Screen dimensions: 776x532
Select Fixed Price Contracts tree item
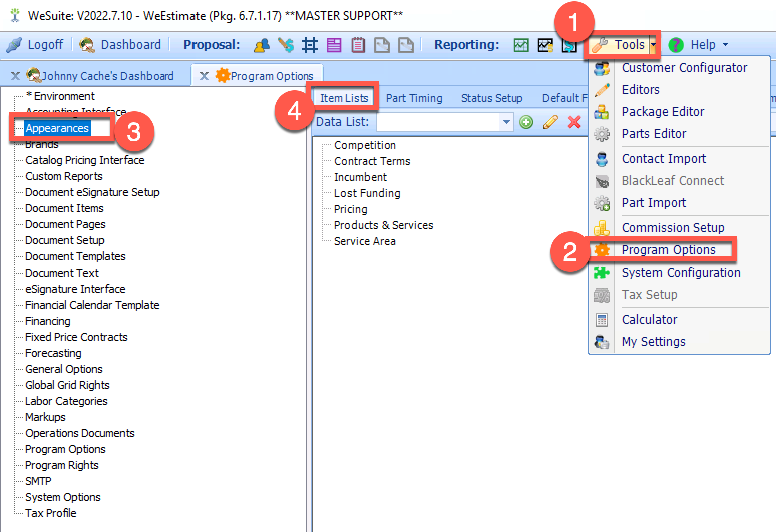[76, 337]
